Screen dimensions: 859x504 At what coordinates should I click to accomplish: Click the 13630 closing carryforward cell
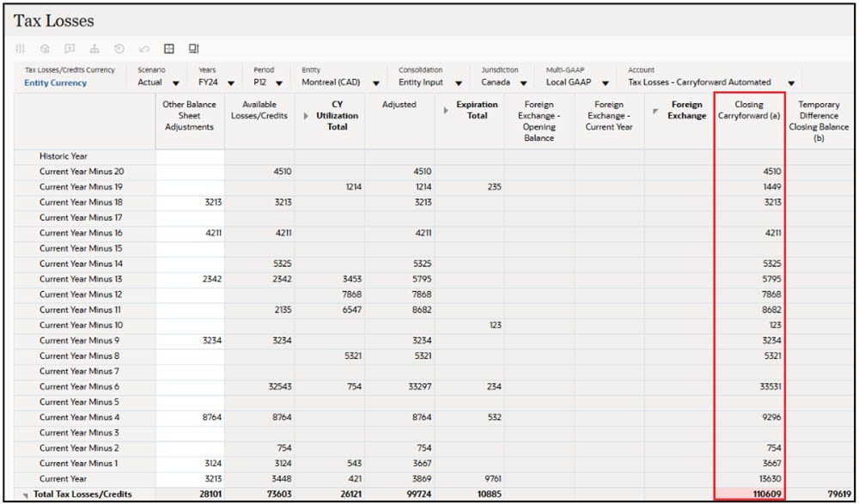(x=750, y=478)
